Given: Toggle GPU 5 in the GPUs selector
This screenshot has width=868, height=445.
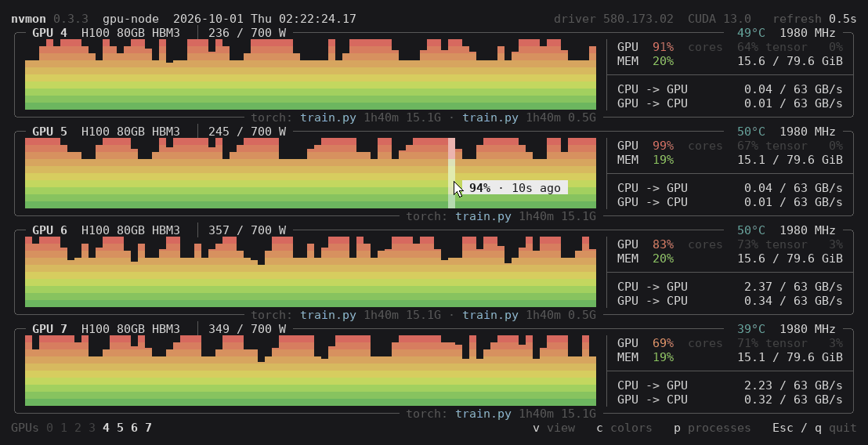Looking at the screenshot, I should point(120,427).
